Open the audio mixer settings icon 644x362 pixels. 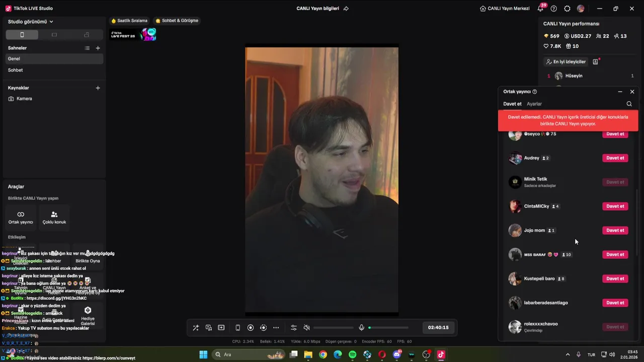(x=294, y=328)
